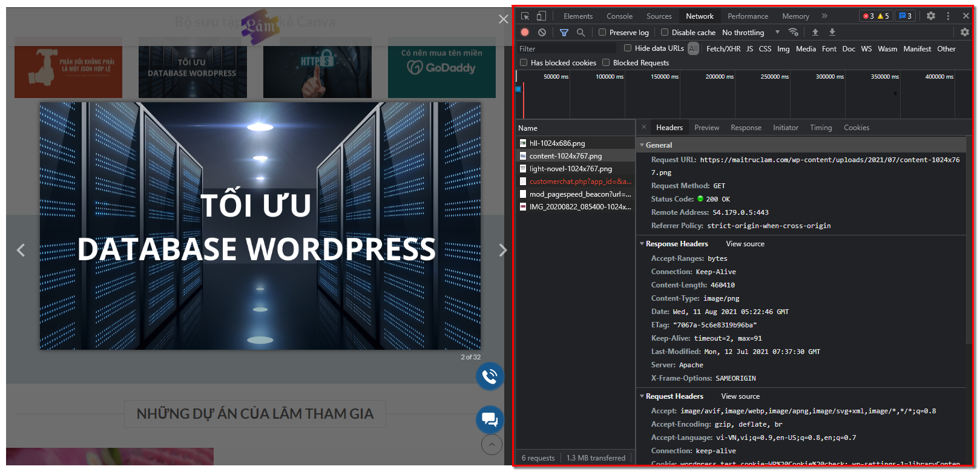Click the Name column header
This screenshot has width=980, height=472.
tap(575, 128)
